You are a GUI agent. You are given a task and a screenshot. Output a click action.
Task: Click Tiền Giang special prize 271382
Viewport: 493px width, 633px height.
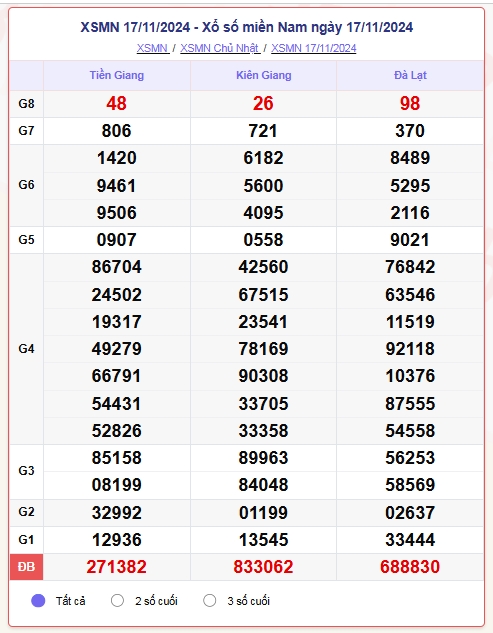point(116,567)
